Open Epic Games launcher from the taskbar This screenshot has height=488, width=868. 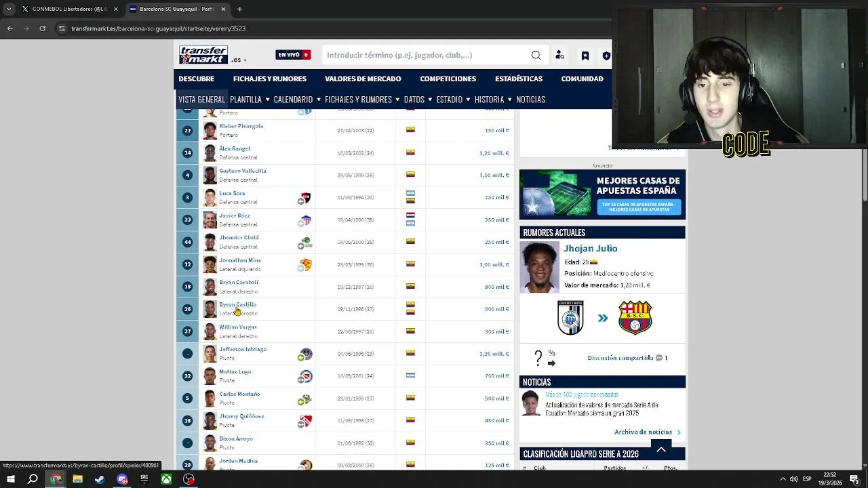pos(144,479)
